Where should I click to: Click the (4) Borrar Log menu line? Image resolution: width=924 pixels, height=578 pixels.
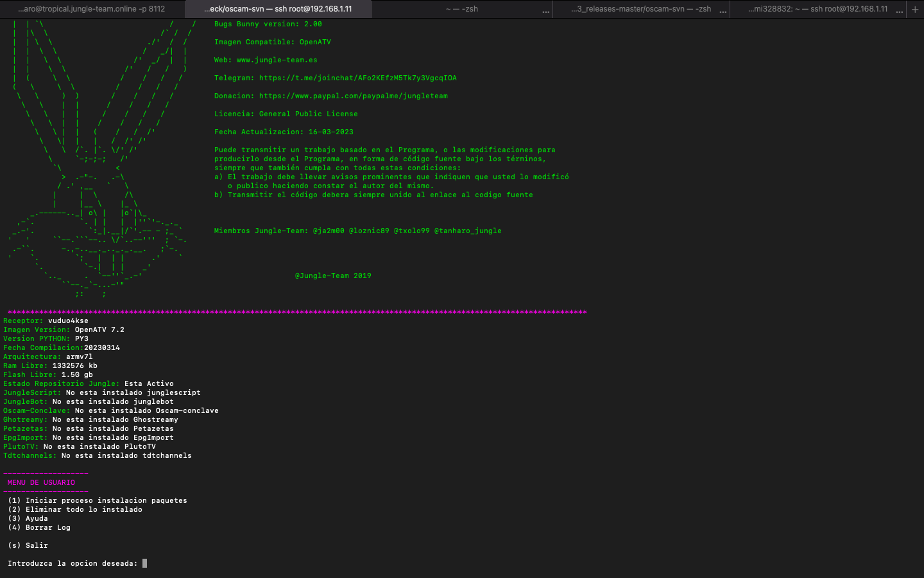point(39,527)
